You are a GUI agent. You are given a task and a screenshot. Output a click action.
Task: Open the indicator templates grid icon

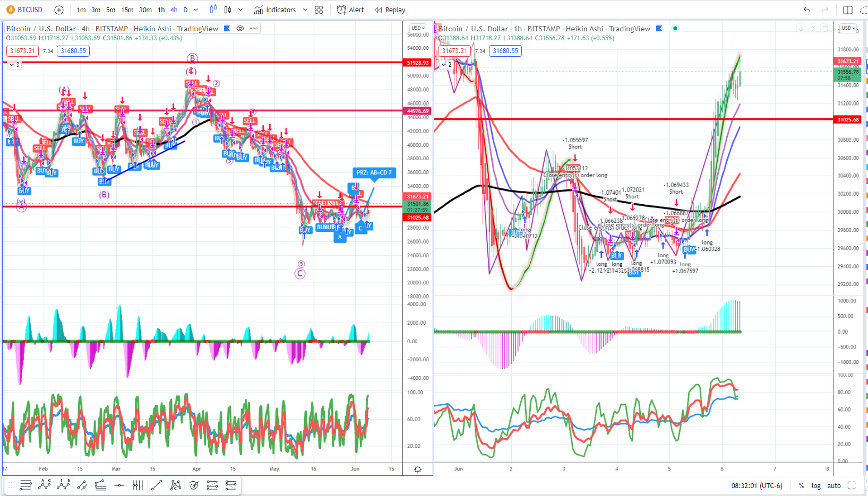click(x=319, y=10)
